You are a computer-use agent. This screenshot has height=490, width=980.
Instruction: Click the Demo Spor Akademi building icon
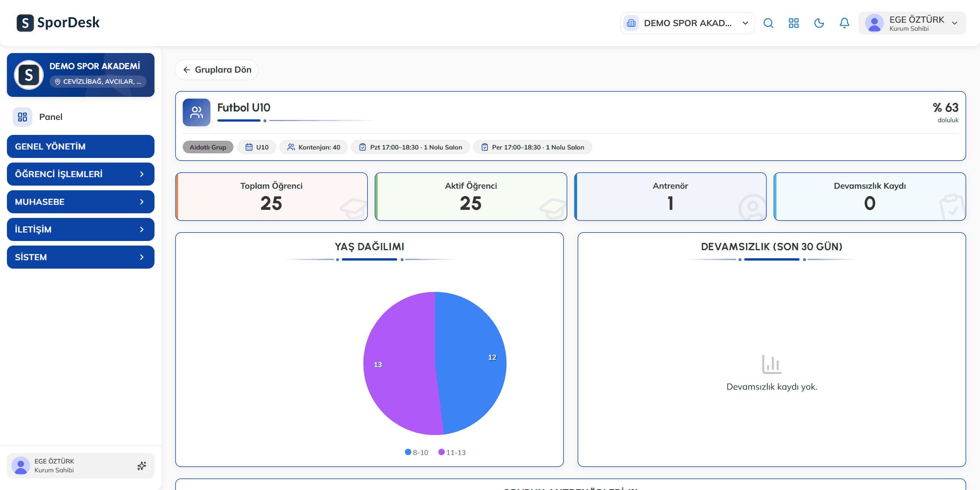point(631,23)
